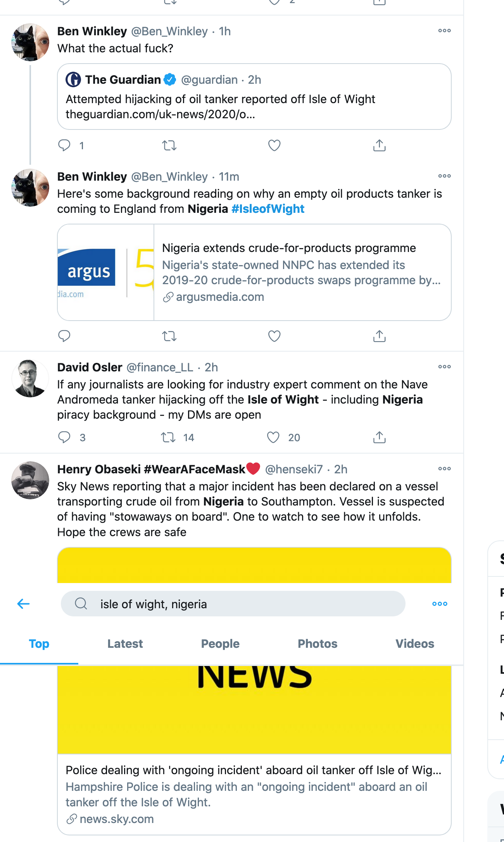
Task: Switch to the Latest tab
Action: [x=125, y=644]
